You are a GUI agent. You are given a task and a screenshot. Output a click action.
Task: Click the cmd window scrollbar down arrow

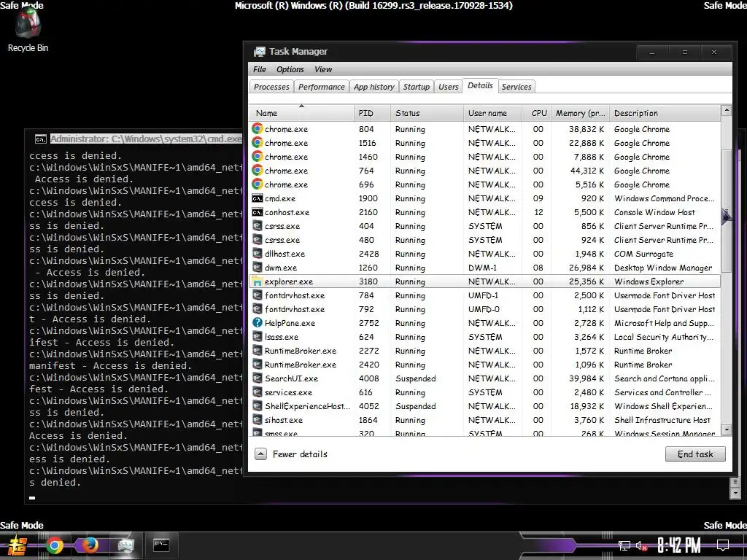click(x=735, y=494)
